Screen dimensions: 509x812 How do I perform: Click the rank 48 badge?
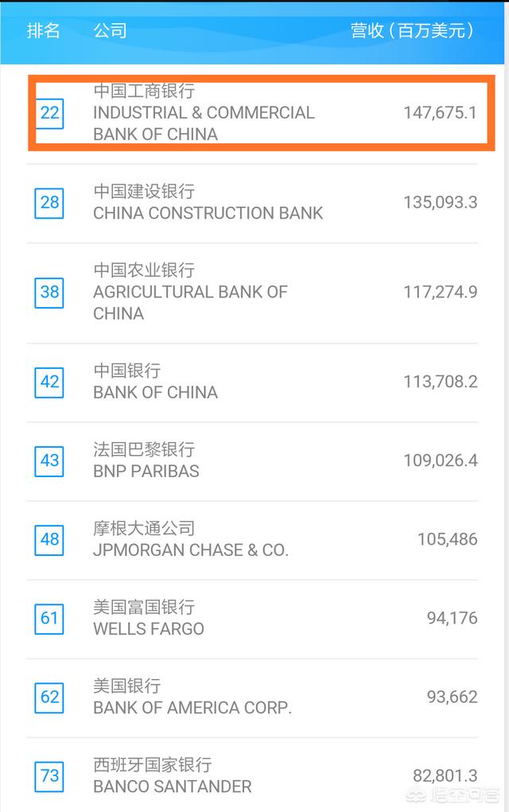(49, 539)
